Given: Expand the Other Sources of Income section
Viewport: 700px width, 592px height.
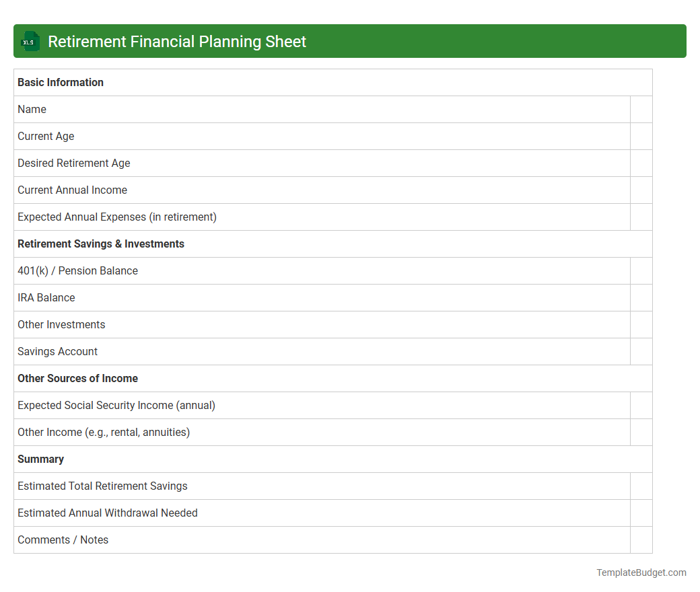Looking at the screenshot, I should [77, 378].
